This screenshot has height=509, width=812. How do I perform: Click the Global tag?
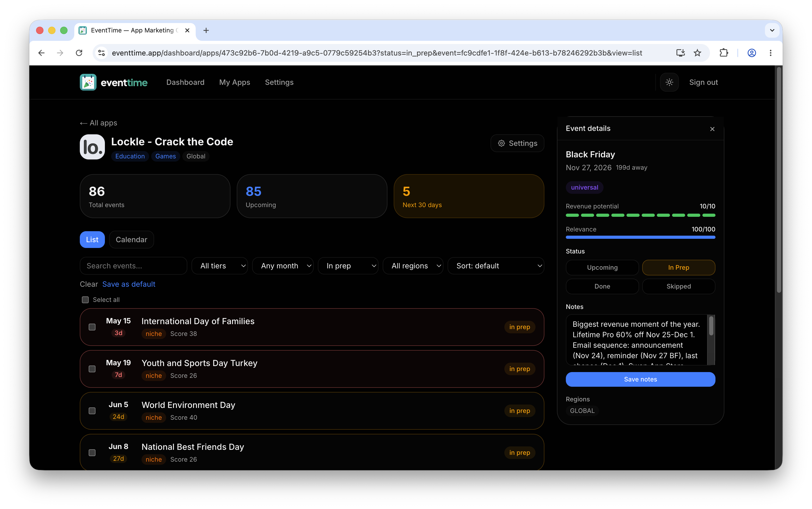tap(196, 156)
